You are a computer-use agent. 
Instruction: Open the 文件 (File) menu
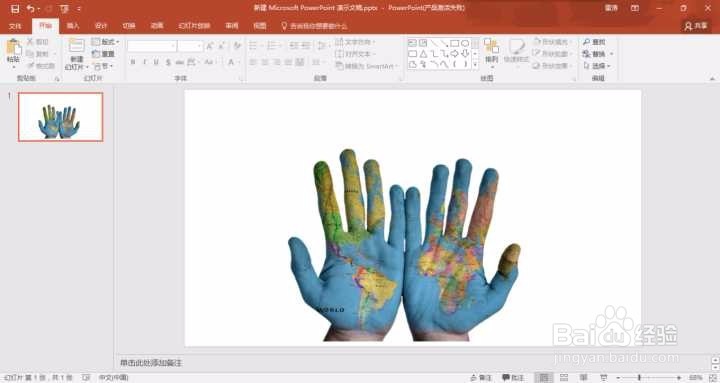tap(15, 26)
